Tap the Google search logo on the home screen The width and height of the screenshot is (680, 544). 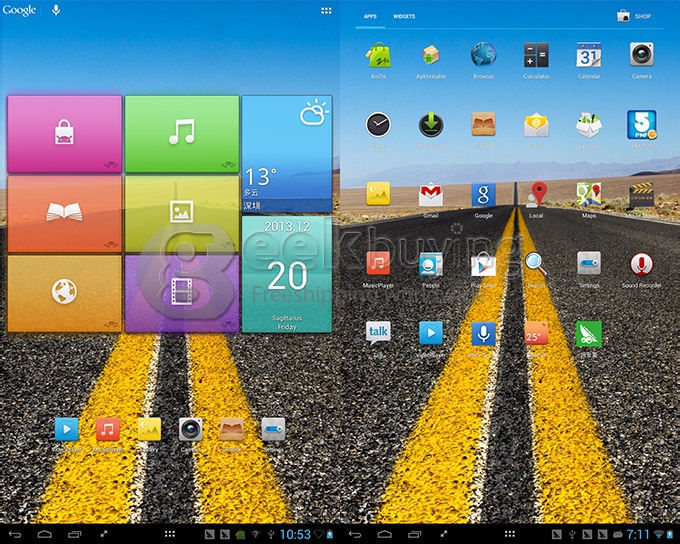pos(19,10)
